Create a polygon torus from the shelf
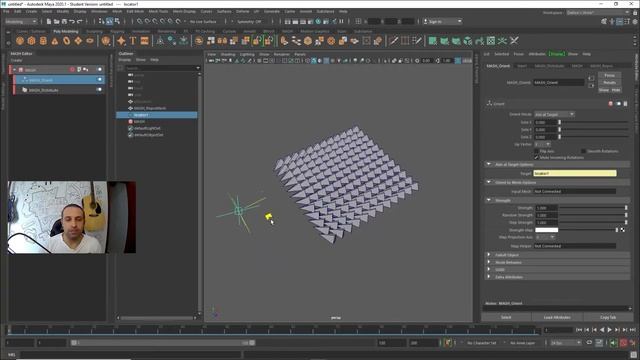Viewport: 640px width, 360px height. pyautogui.click(x=66, y=41)
